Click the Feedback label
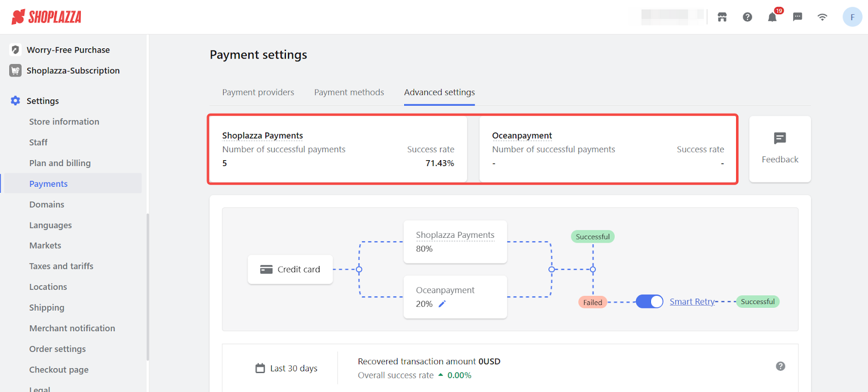868x392 pixels. click(780, 159)
